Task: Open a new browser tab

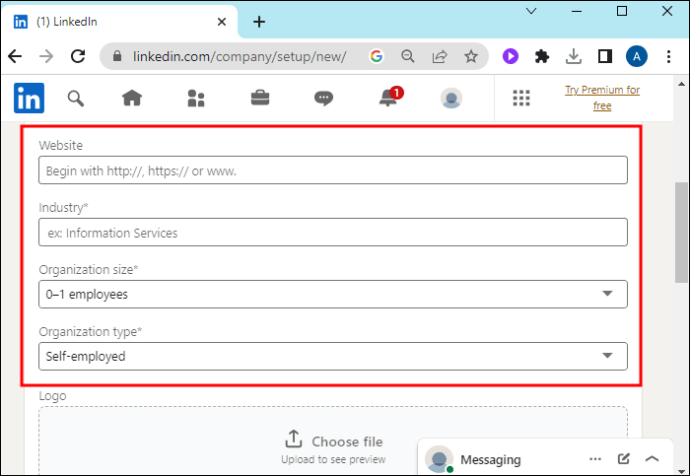Action: click(x=259, y=21)
